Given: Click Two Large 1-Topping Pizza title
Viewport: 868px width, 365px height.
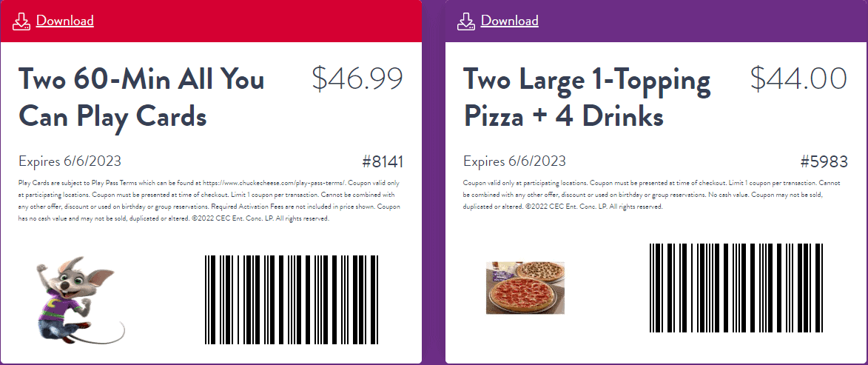Looking at the screenshot, I should pyautogui.click(x=586, y=97).
